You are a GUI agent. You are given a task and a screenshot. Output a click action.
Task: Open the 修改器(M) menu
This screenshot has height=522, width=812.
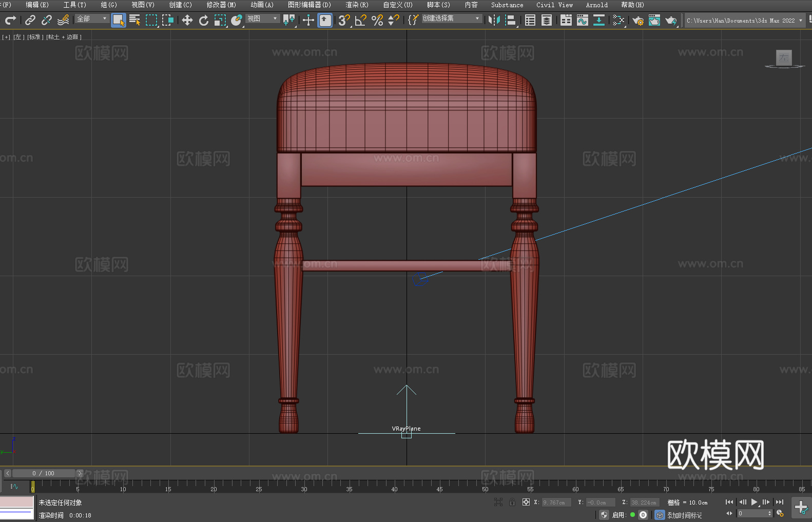pos(221,5)
